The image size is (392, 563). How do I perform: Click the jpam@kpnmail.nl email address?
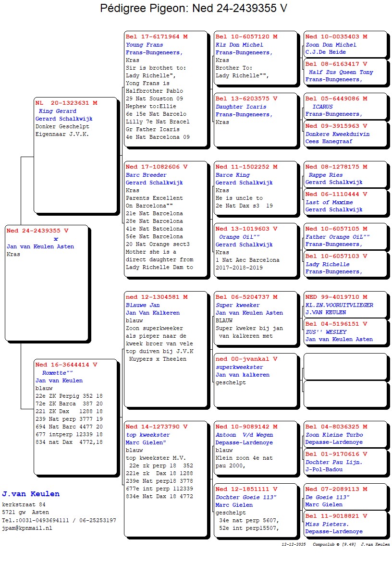point(27,528)
